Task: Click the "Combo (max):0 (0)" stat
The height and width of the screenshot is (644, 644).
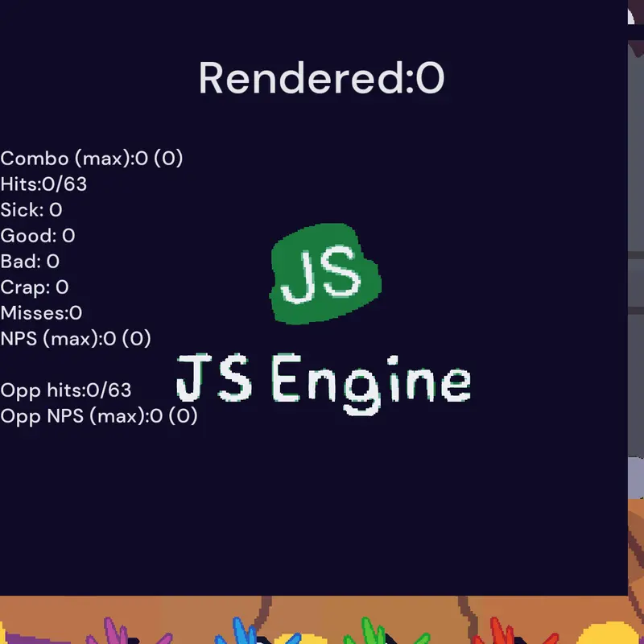Action: point(91,159)
